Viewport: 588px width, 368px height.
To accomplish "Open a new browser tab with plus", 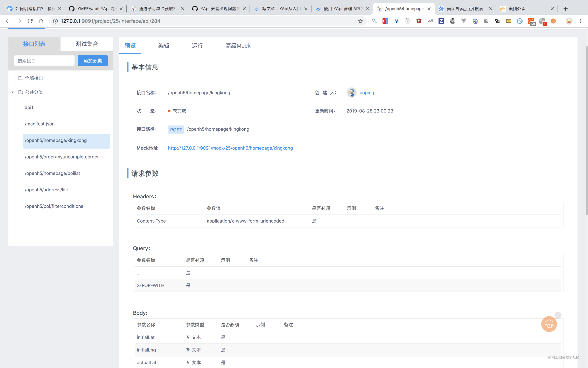I will 566,9.
